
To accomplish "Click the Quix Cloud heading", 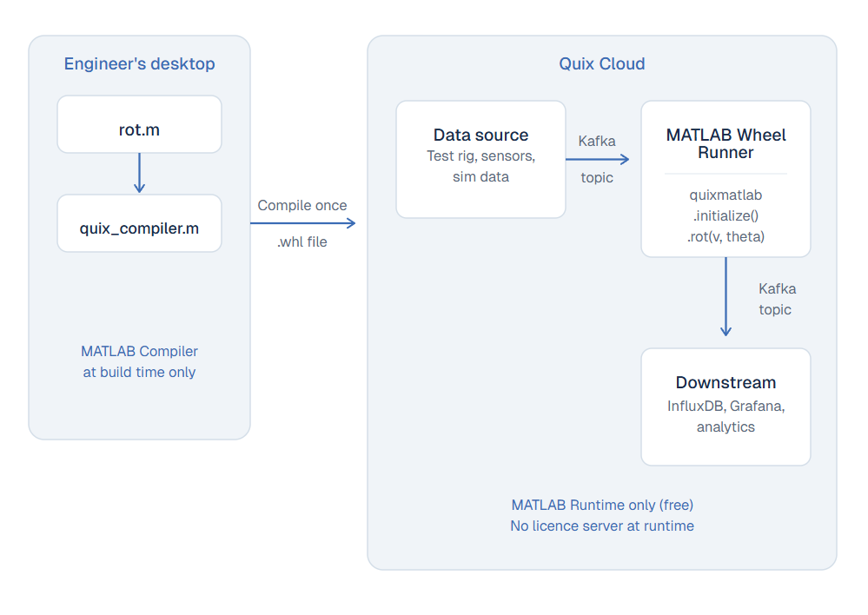I will [602, 63].
